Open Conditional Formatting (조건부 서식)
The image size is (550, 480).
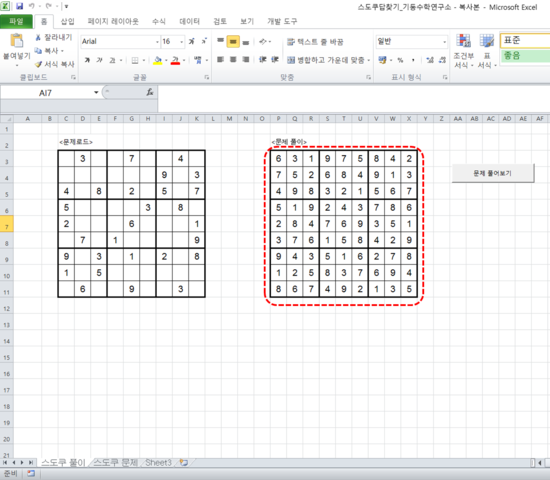[463, 51]
